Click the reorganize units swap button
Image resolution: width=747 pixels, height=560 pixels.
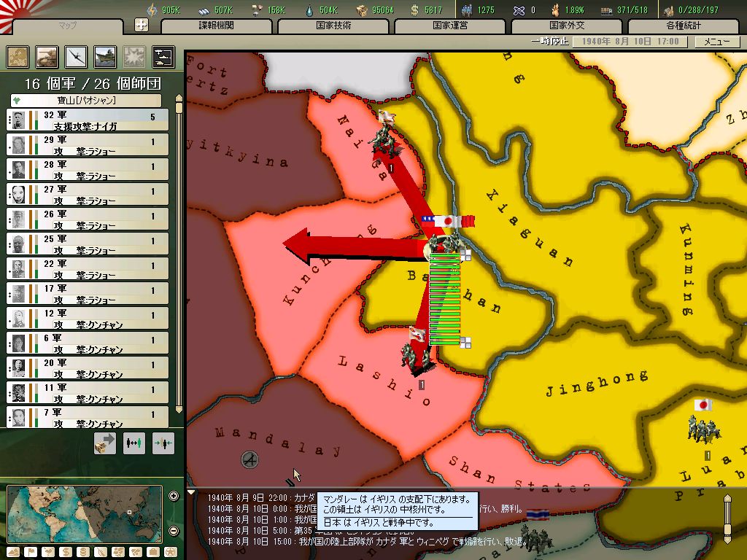(134, 443)
